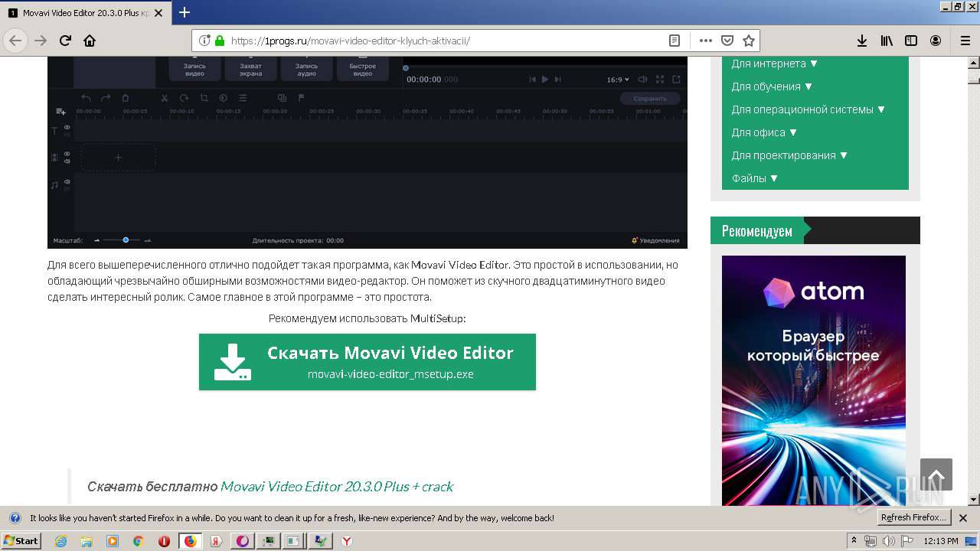Open the Firefox account menu
The width and height of the screenshot is (980, 551).
pos(936,41)
